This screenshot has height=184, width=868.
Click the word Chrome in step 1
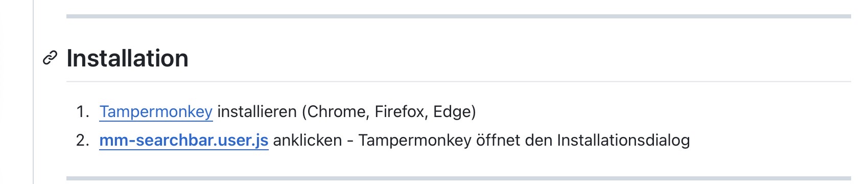[x=338, y=111]
